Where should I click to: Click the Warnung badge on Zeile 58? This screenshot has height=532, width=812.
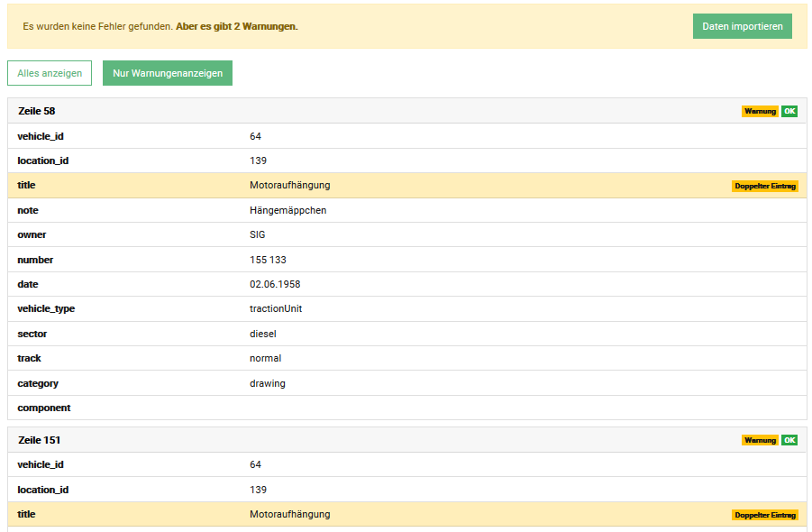pyautogui.click(x=759, y=111)
